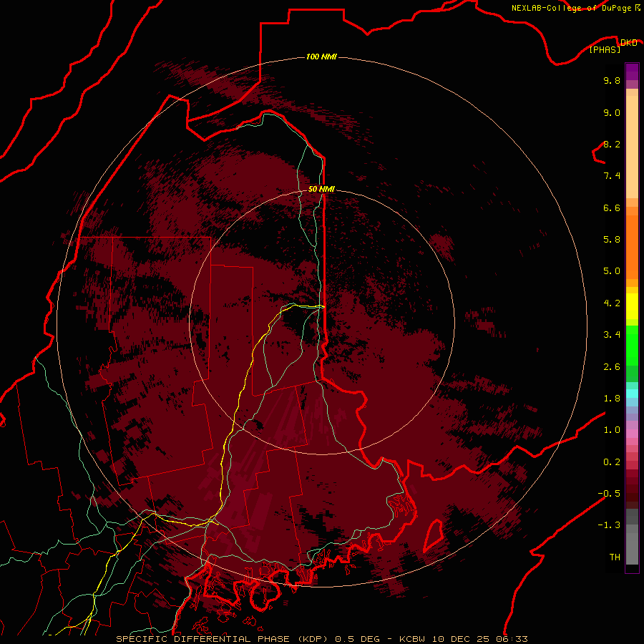Click the cyan segment of the color bar
The width and height of the screenshot is (644, 644).
point(632,394)
